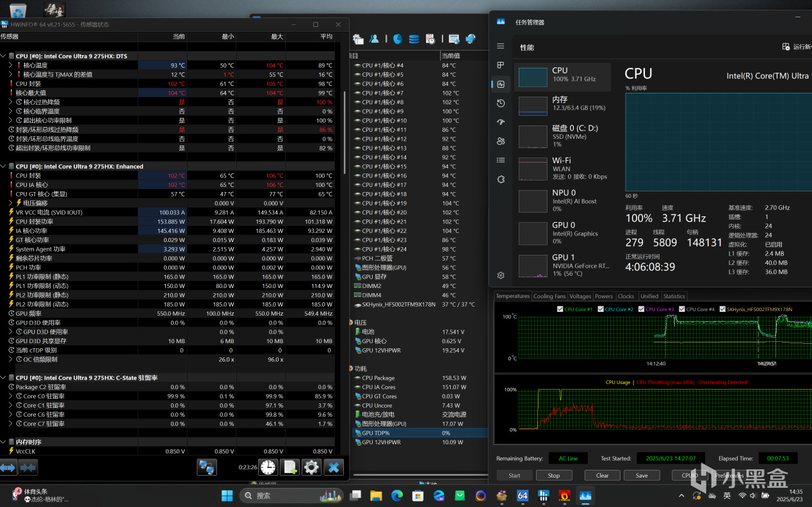The height and width of the screenshot is (507, 812).
Task: Click the HWiNFO log file icon with green plus
Action: point(289,467)
